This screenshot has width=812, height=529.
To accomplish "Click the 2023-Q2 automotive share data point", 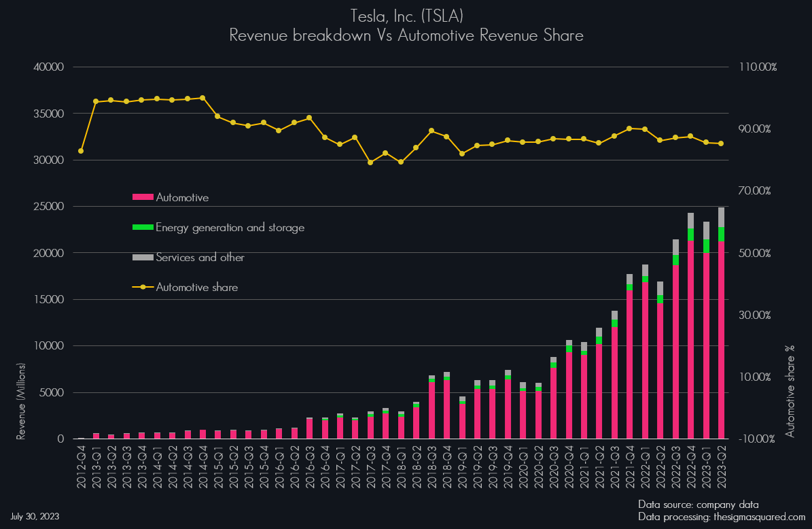I will coord(722,143).
